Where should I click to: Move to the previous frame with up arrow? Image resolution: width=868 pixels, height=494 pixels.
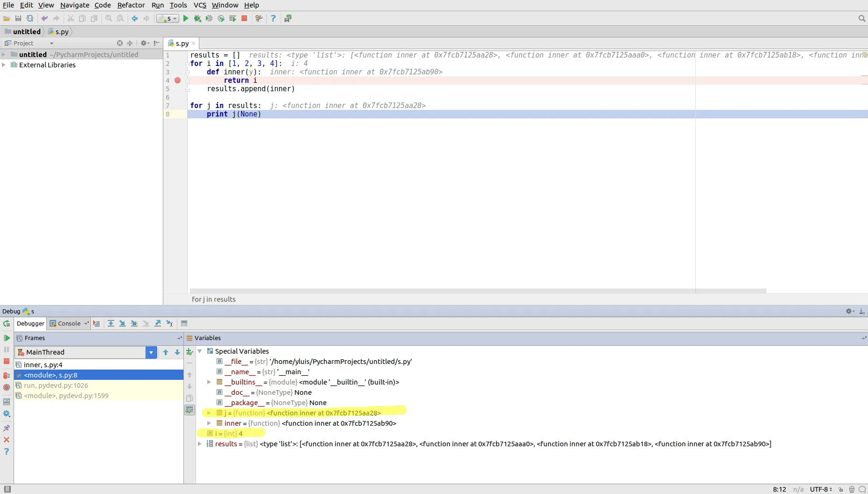tap(166, 352)
